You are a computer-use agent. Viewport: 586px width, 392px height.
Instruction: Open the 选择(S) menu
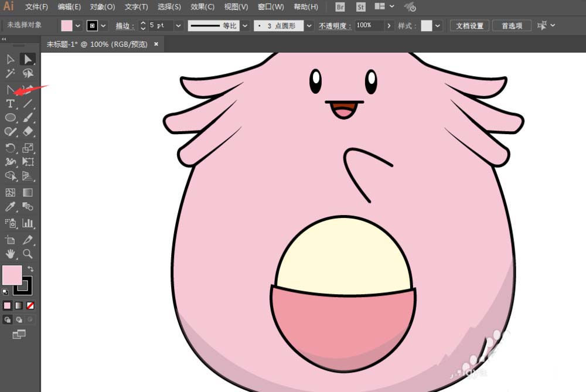pos(169,6)
